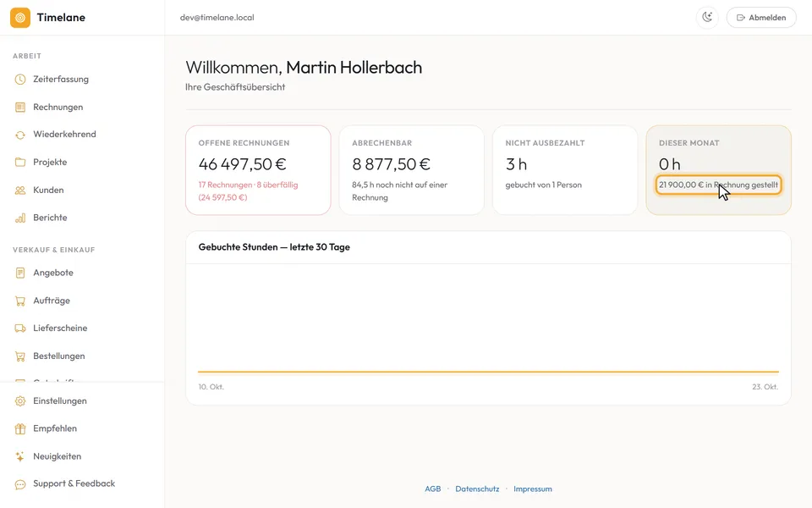
Task: Click the Einstellungen gear icon
Action: [x=20, y=401]
